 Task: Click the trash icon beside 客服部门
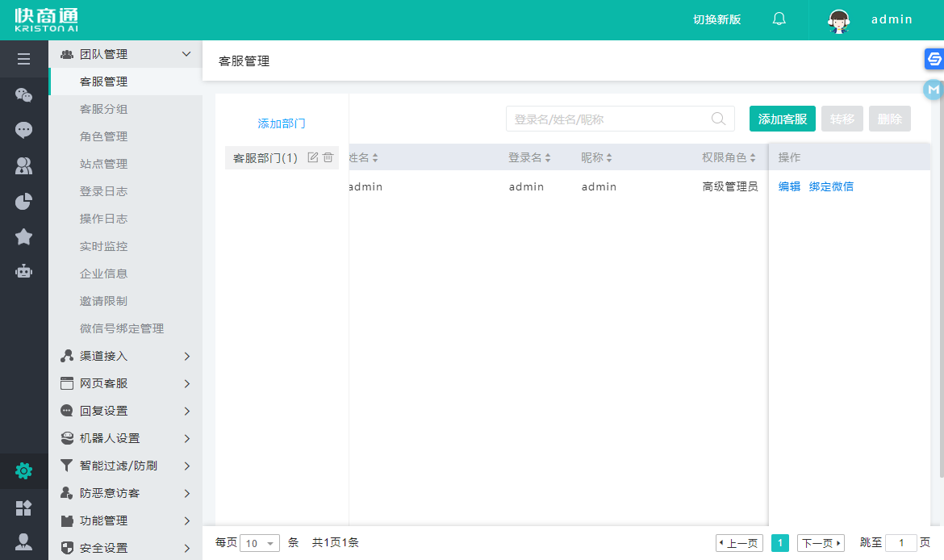click(328, 157)
